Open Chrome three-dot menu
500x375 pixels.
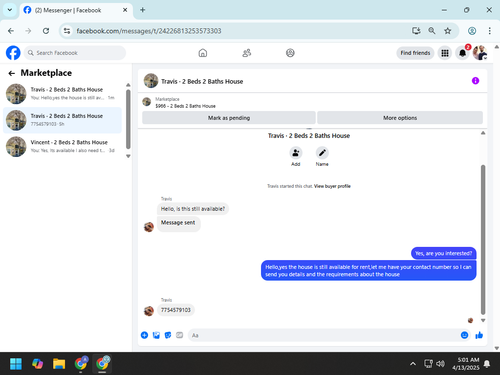489,31
